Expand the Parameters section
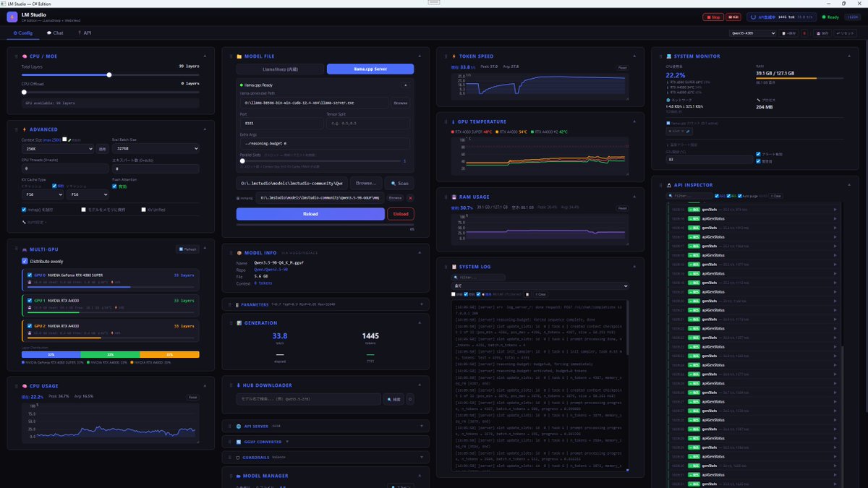Screen dimensions: 868x488 [422, 304]
